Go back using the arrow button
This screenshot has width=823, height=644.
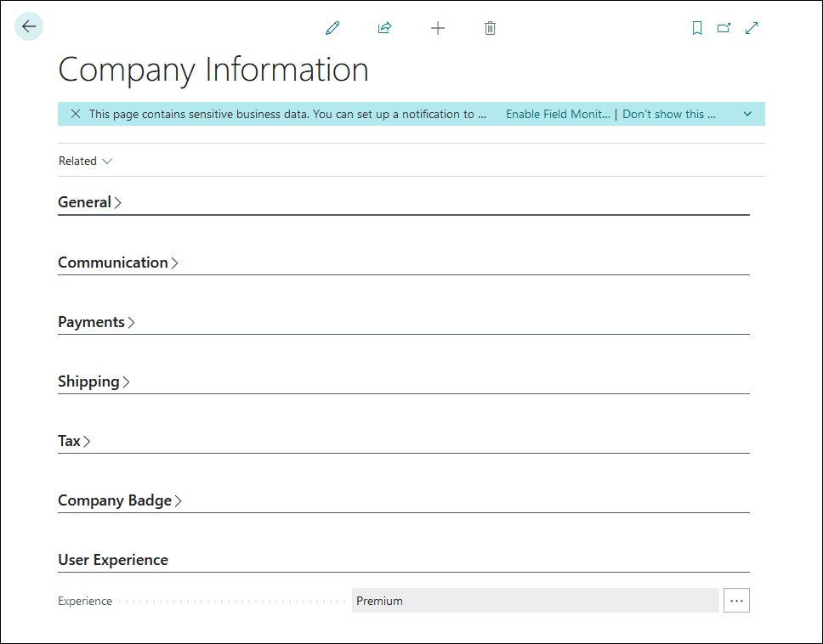[x=29, y=26]
